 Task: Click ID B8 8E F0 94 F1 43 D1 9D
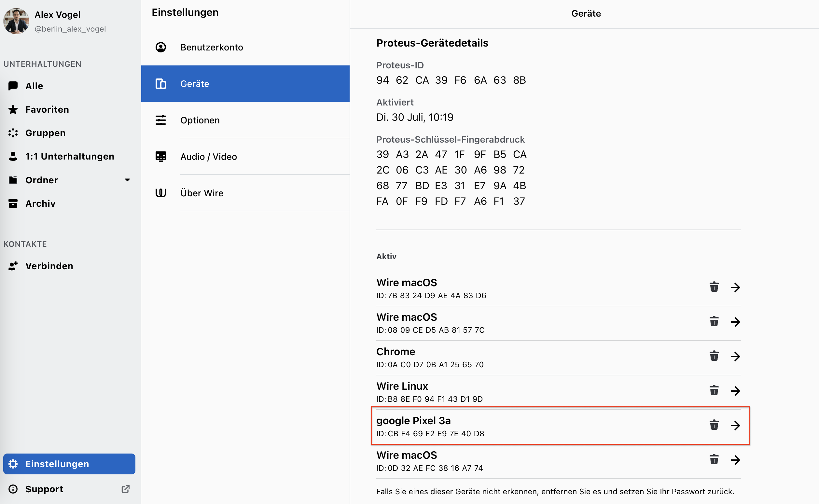coord(429,399)
